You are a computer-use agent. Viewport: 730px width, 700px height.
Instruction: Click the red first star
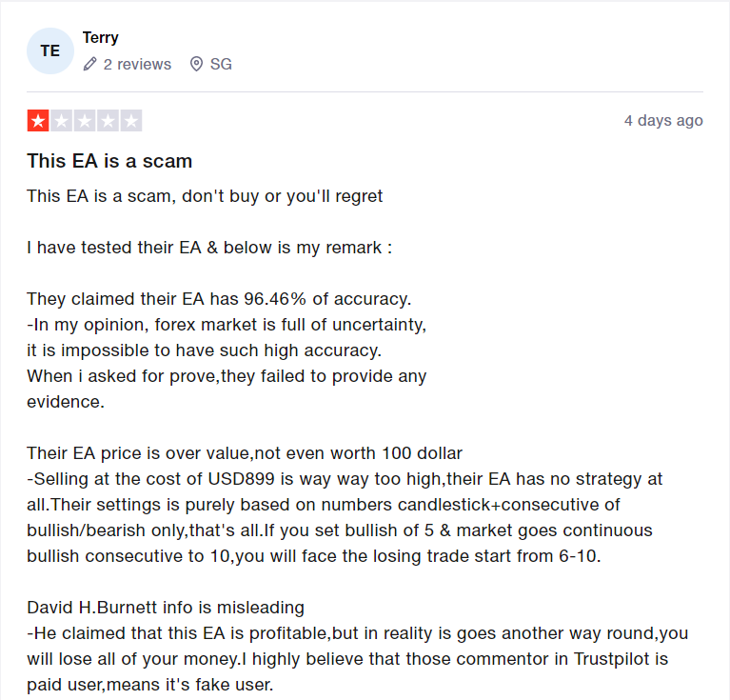click(38, 121)
